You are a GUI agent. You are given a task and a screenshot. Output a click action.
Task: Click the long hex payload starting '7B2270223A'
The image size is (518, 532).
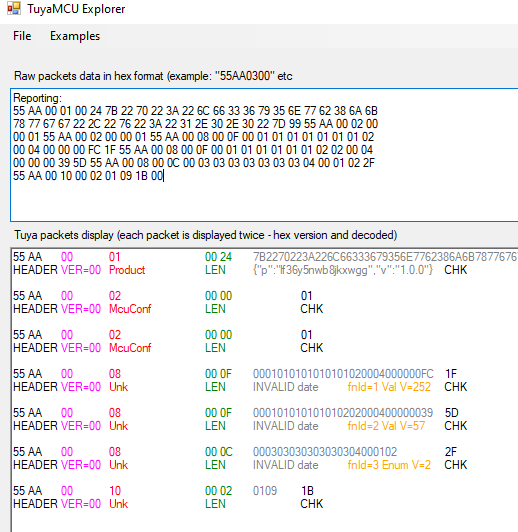pyautogui.click(x=385, y=257)
